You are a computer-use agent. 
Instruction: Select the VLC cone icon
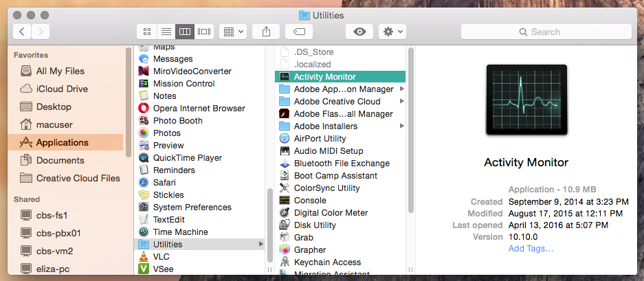click(144, 257)
